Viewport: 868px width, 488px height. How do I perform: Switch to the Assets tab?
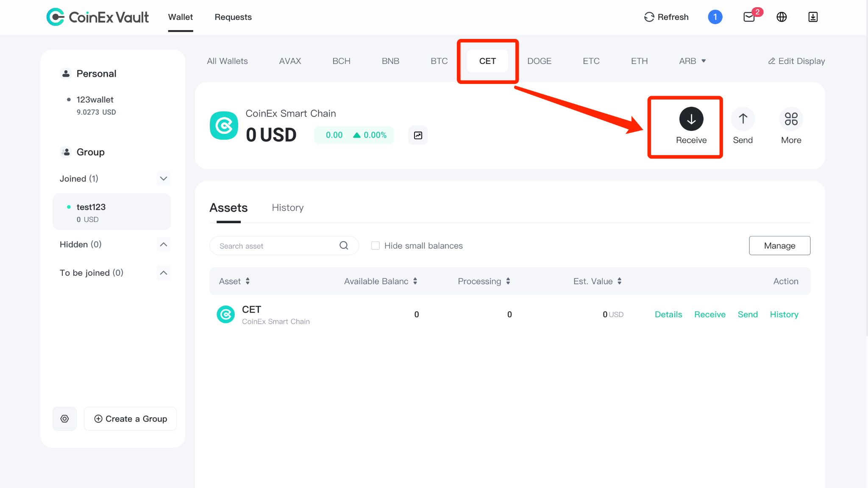pyautogui.click(x=228, y=208)
